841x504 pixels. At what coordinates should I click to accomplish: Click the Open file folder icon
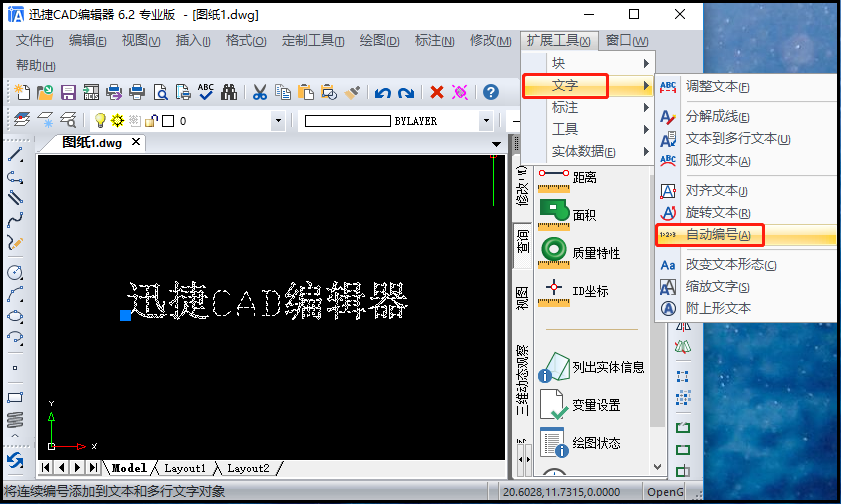[45, 92]
